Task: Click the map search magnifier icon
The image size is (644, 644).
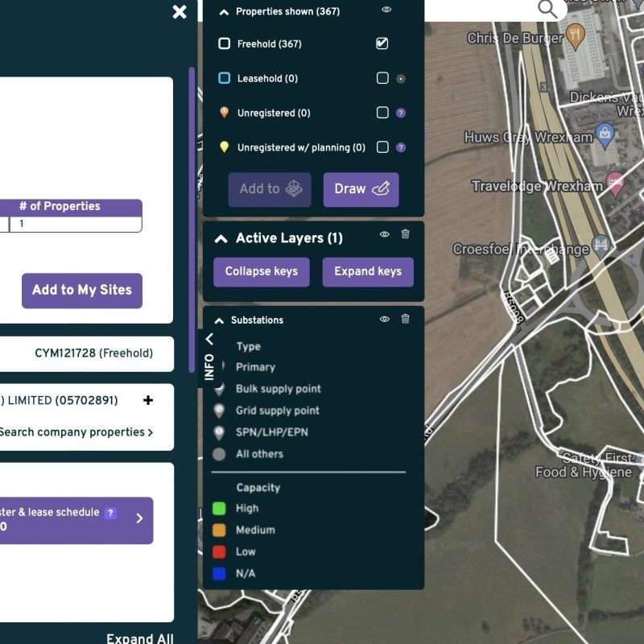Action: 547,9
